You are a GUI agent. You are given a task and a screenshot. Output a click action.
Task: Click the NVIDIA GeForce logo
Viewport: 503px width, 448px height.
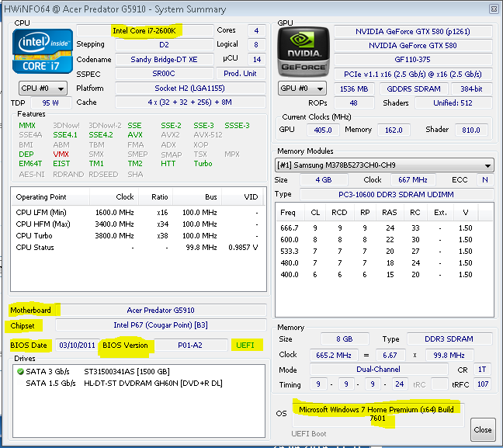tap(304, 52)
